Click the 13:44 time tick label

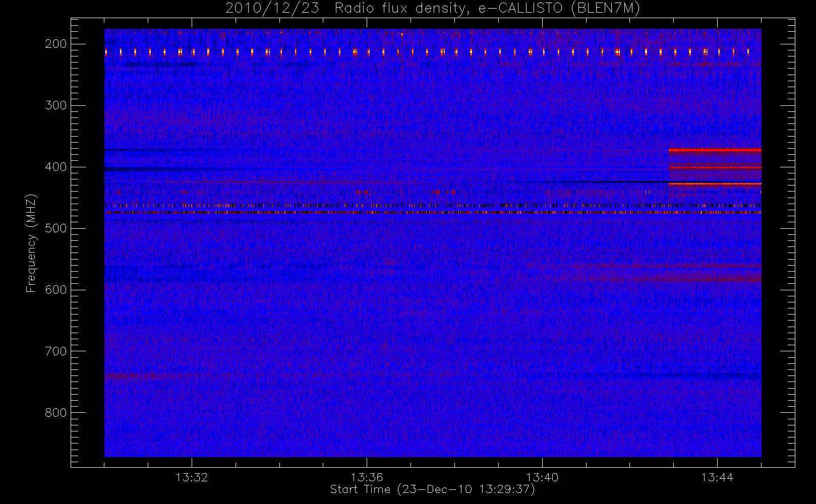(x=717, y=477)
